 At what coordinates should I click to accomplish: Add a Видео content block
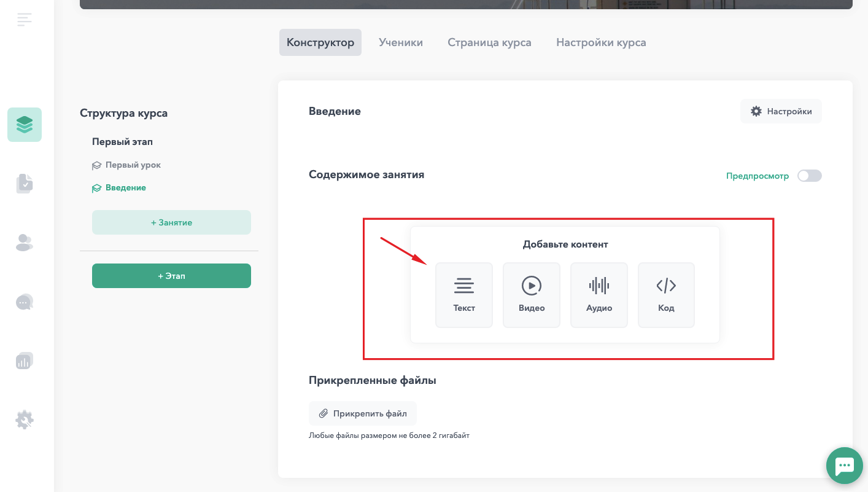click(x=532, y=295)
